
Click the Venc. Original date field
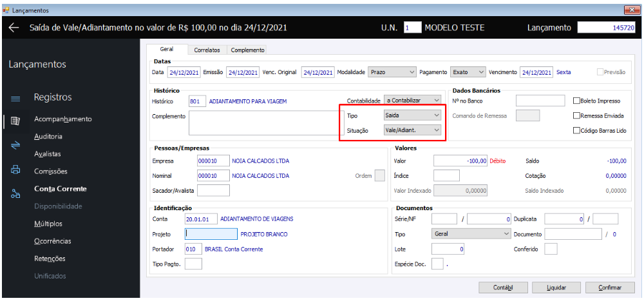(318, 72)
